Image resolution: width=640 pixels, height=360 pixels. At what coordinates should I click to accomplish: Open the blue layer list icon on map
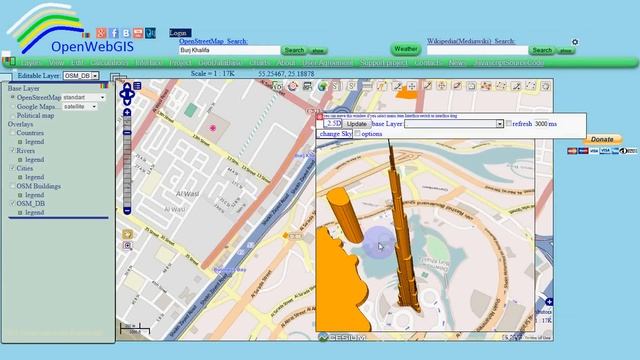coord(138,86)
